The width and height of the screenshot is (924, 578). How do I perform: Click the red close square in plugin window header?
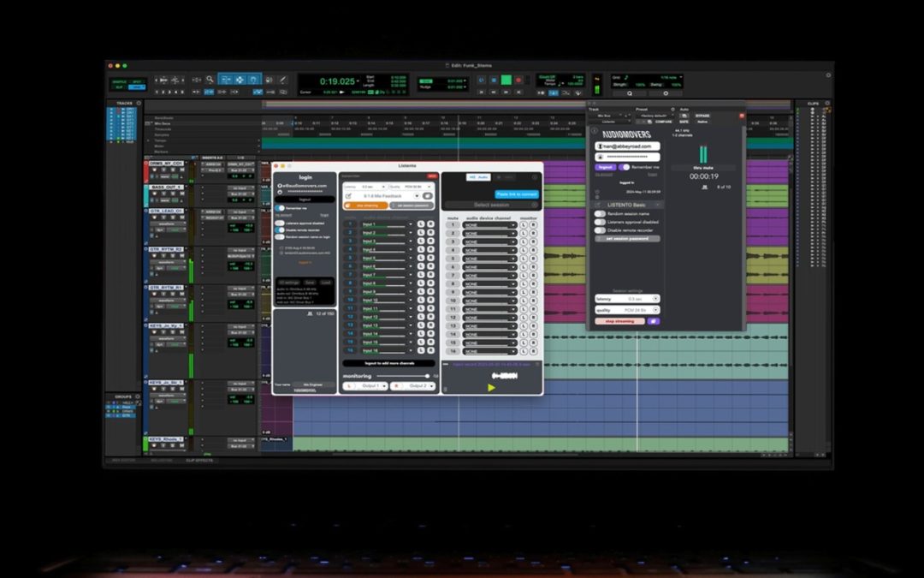pyautogui.click(x=742, y=116)
